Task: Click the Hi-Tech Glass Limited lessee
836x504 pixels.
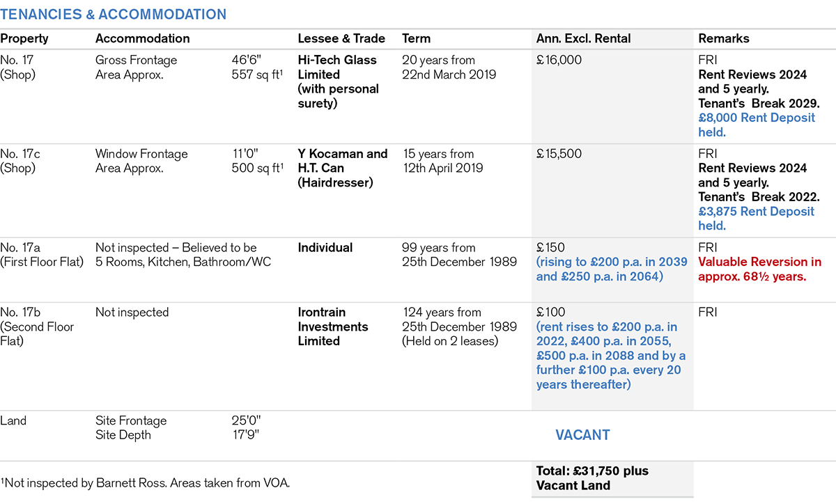Action: 337,68
